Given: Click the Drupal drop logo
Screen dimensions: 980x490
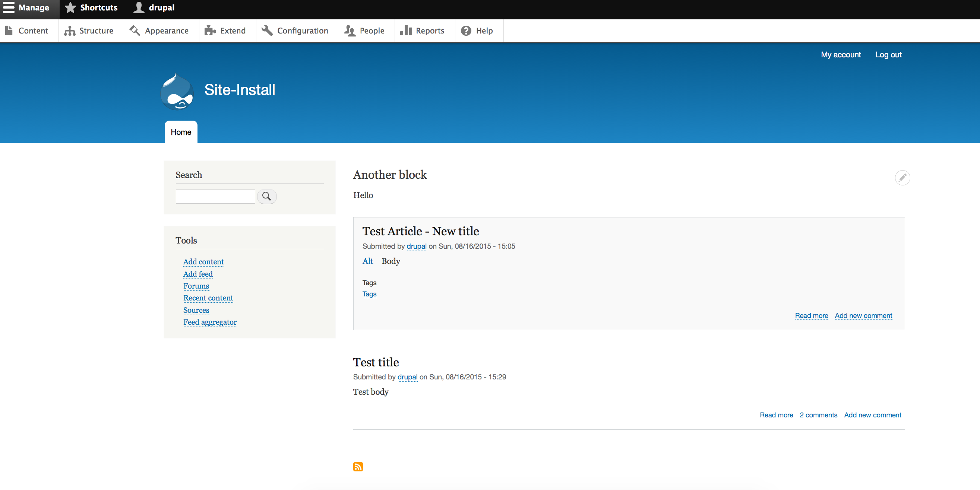Looking at the screenshot, I should (177, 92).
